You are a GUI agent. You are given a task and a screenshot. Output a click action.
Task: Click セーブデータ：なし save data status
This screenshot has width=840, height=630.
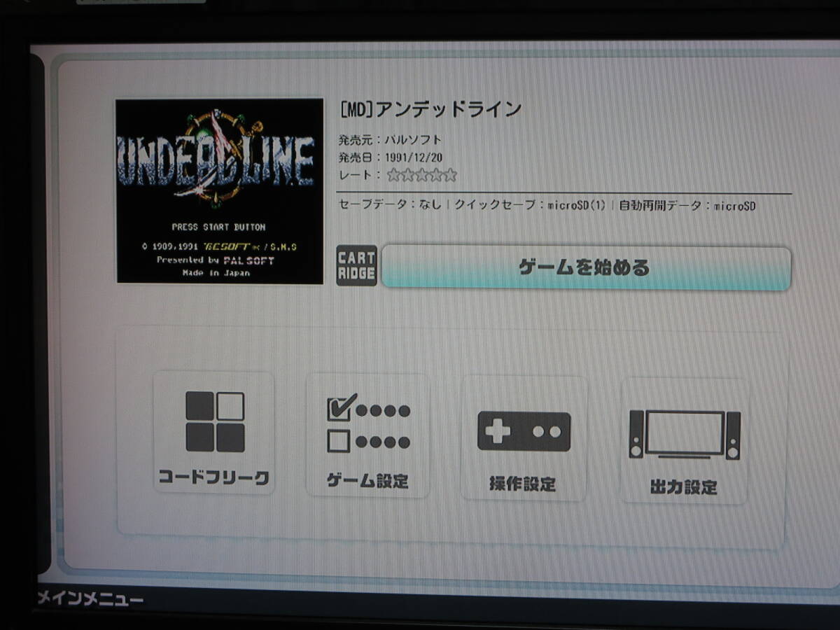click(390, 206)
